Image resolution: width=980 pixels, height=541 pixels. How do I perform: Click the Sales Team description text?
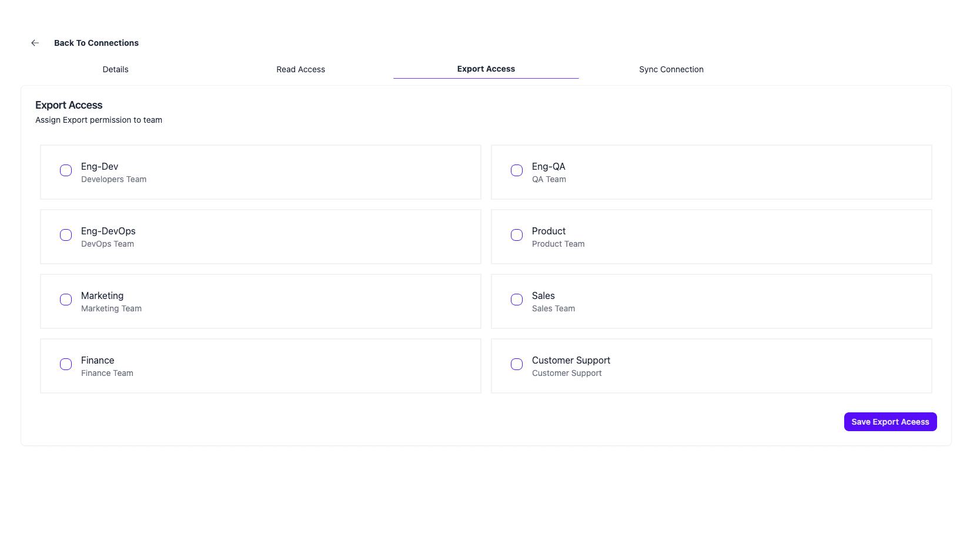(x=553, y=309)
